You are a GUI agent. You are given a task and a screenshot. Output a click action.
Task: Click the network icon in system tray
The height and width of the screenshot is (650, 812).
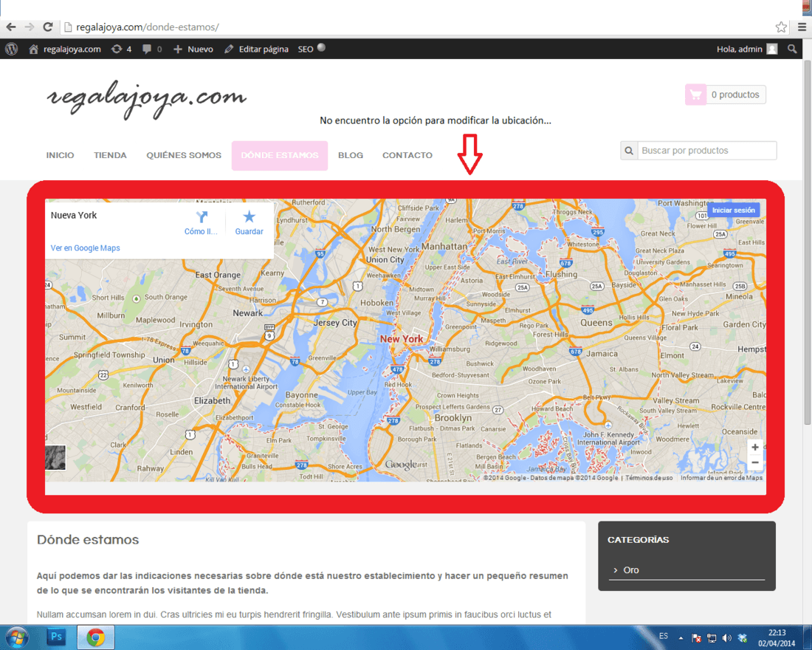712,638
